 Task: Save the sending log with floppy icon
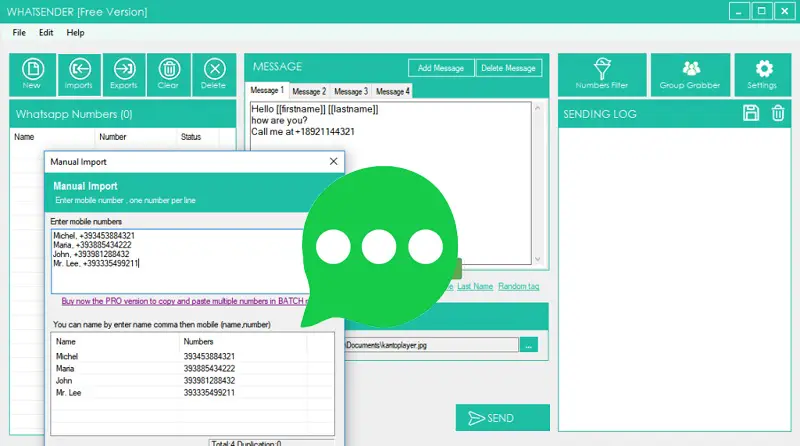[751, 113]
